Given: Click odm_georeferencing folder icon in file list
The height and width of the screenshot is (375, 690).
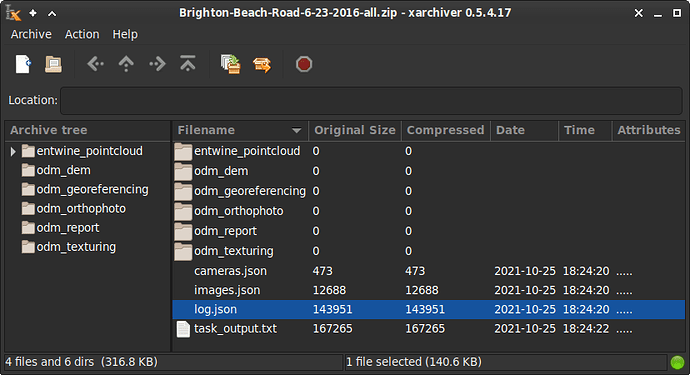Looking at the screenshot, I should click(183, 191).
